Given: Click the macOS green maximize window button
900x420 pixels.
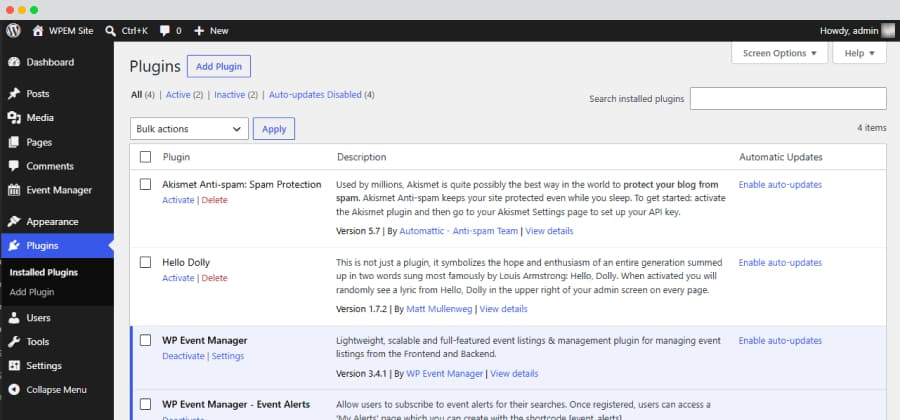Looking at the screenshot, I should [34, 10].
